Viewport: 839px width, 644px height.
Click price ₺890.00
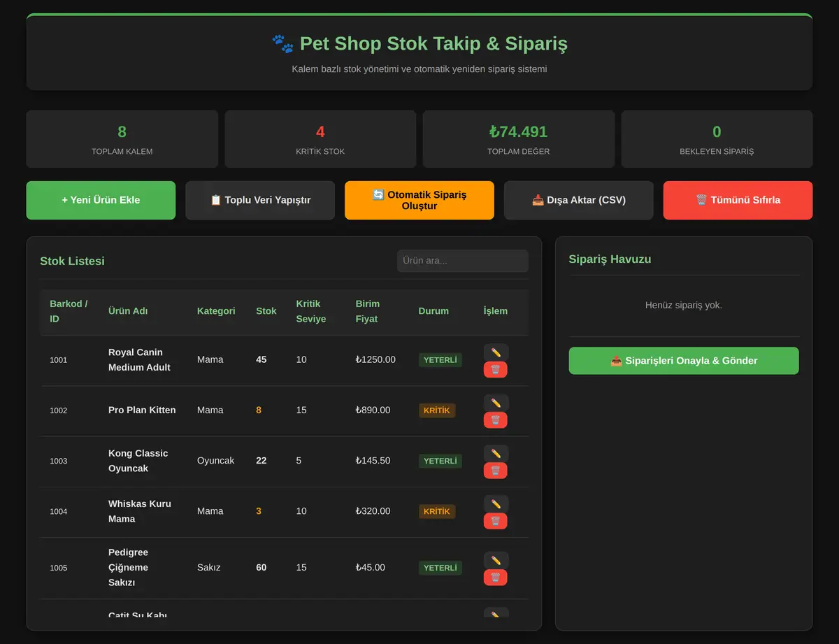click(373, 410)
